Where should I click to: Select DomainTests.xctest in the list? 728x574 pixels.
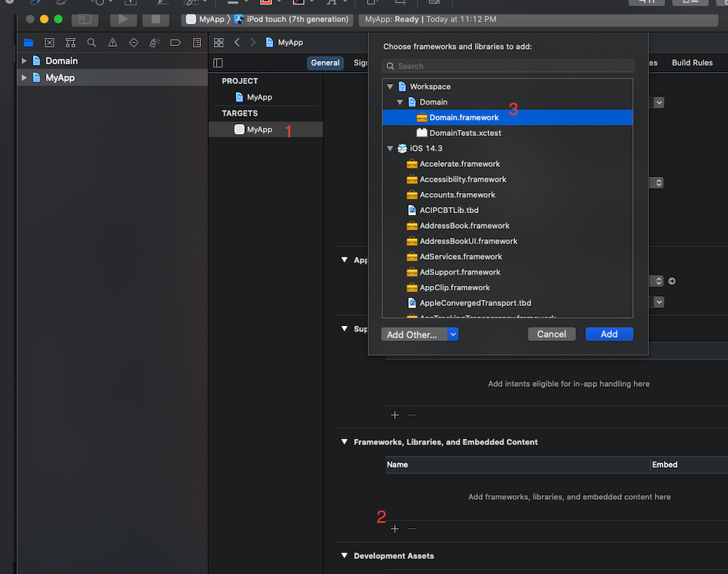pyautogui.click(x=508, y=133)
